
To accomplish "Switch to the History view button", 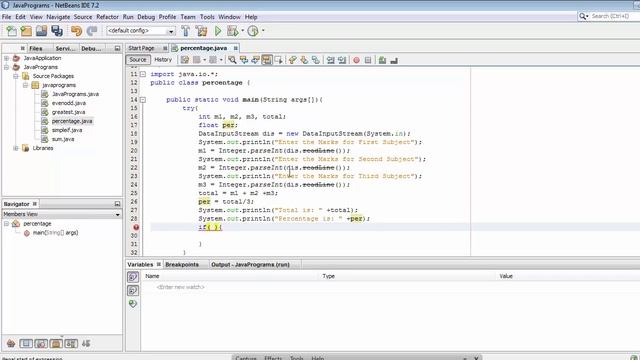I will (163, 60).
